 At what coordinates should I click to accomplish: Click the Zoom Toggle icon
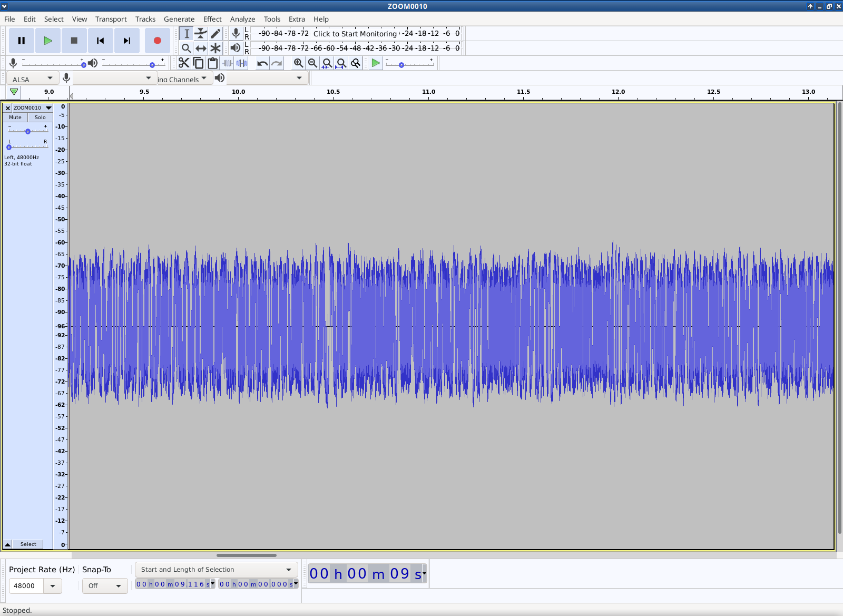(356, 63)
